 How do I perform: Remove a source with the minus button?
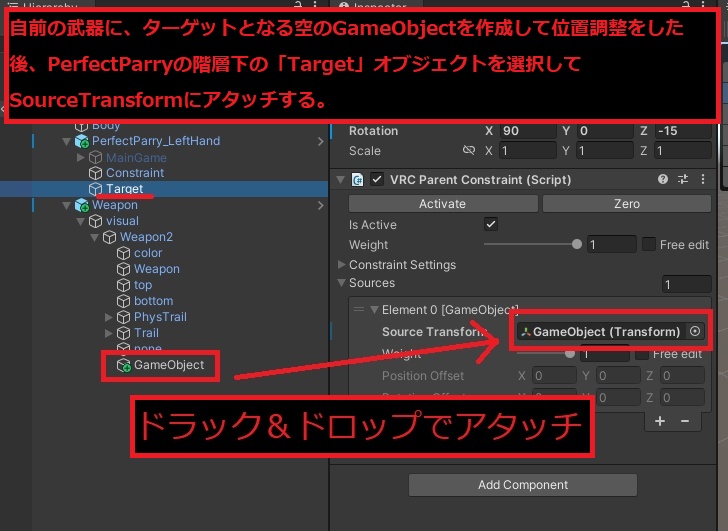click(x=684, y=421)
